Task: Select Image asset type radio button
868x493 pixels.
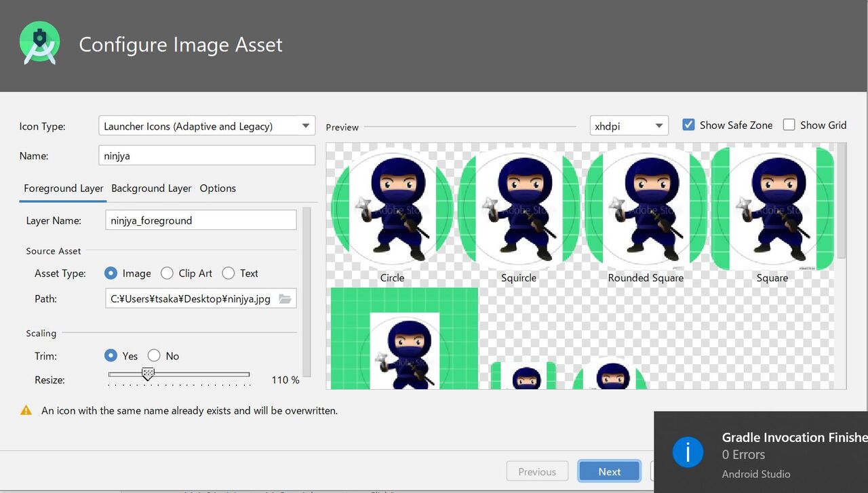Action: coord(111,273)
